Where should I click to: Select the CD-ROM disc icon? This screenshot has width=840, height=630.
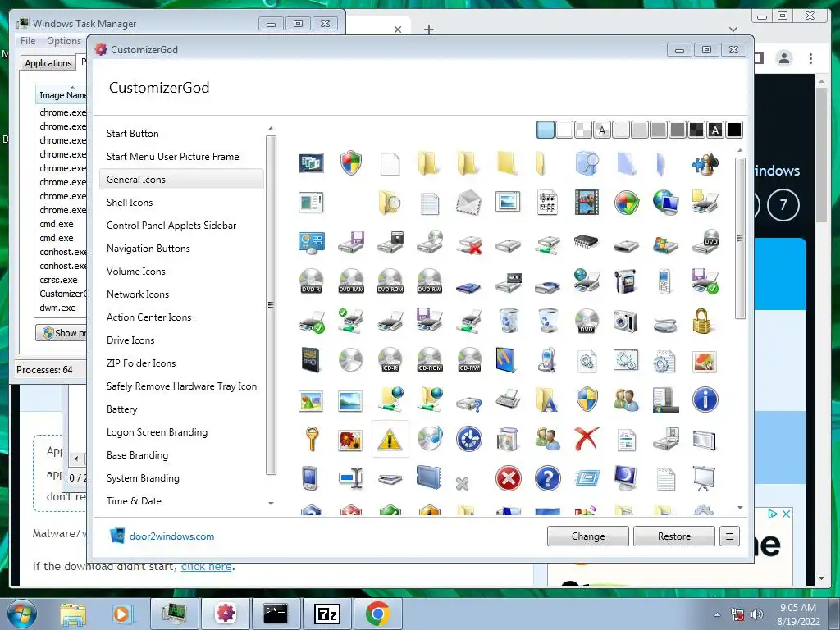click(x=430, y=360)
